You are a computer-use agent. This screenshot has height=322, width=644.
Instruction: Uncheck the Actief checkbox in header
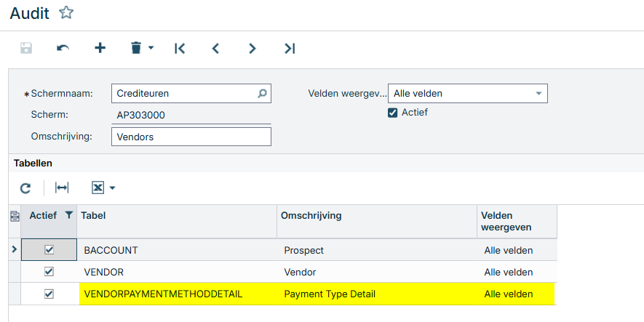tap(393, 113)
